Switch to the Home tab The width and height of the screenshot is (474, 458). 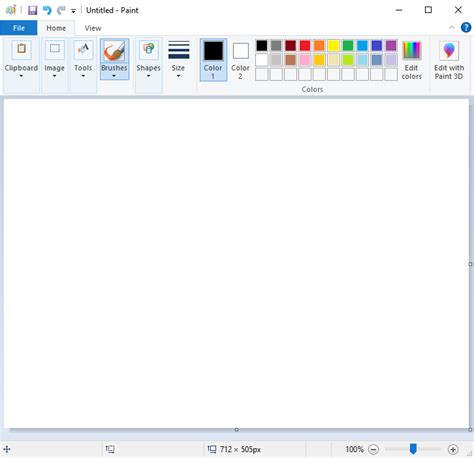pyautogui.click(x=56, y=28)
